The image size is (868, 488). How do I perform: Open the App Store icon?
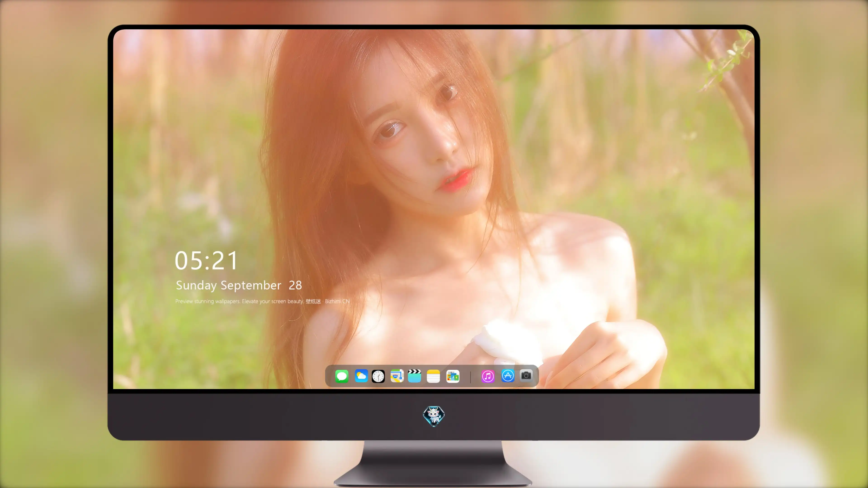[x=508, y=375]
